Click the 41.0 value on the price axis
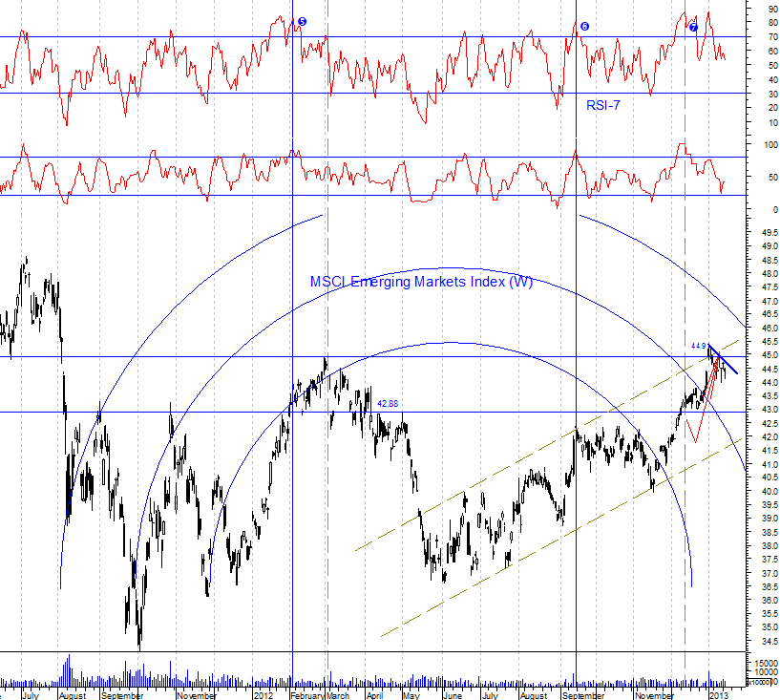Screen dimensions: 780x700 click(x=769, y=464)
